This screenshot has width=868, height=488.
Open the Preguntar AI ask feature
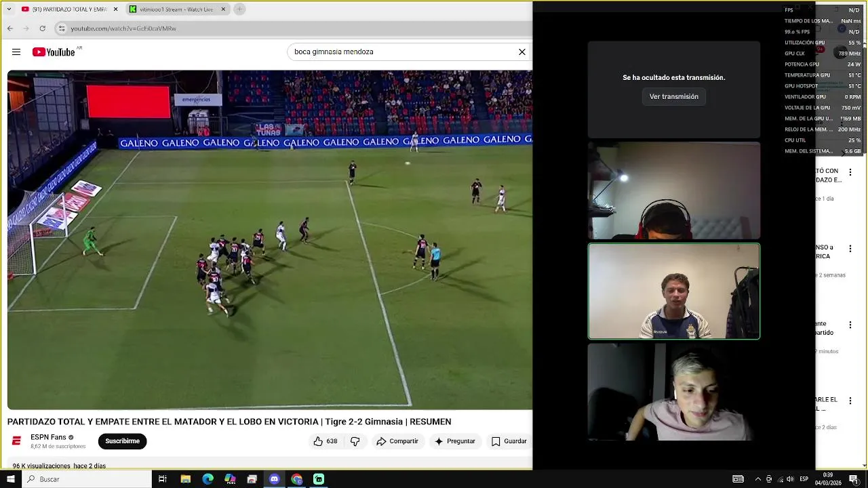pyautogui.click(x=455, y=441)
